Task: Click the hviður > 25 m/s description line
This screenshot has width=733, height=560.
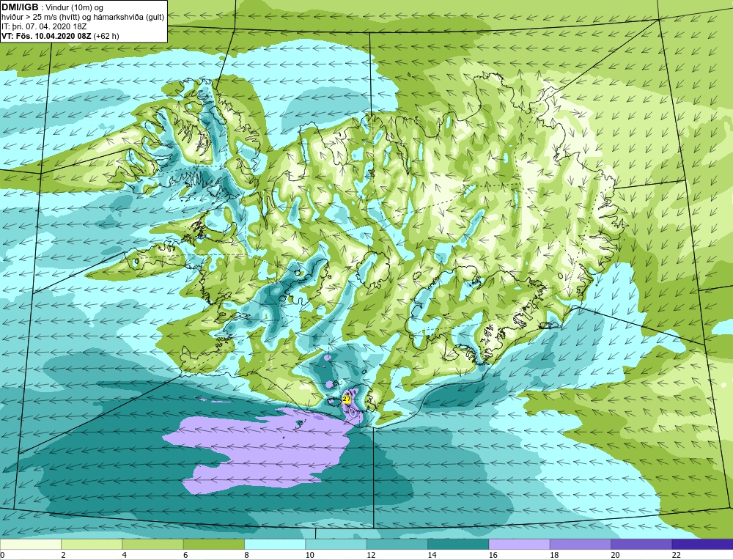Action: 83,17
